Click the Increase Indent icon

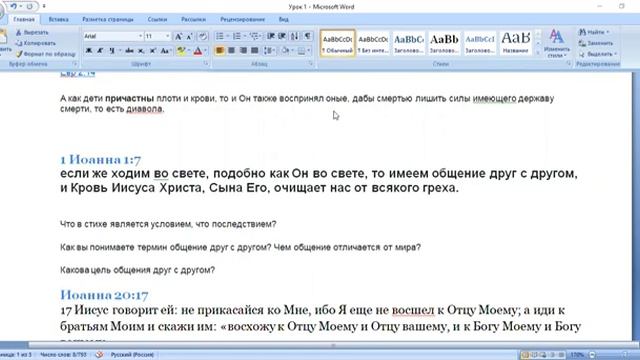pos(282,36)
